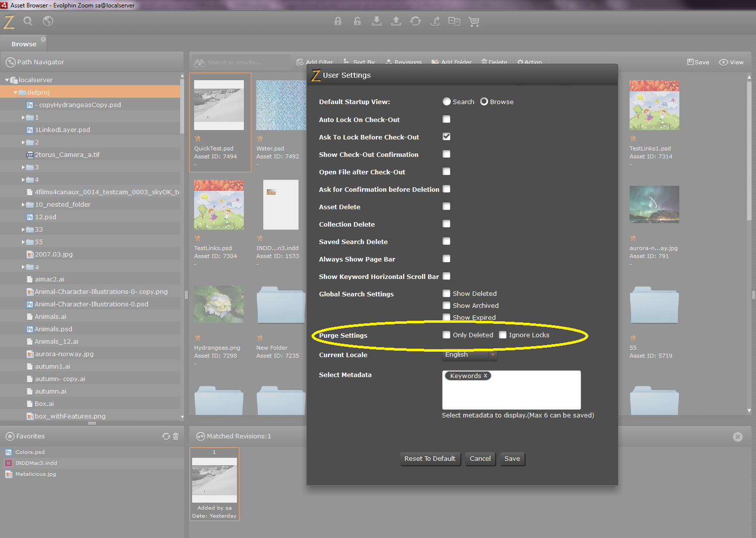Viewport: 756px width, 538px height.
Task: Click the Select Metadata keywords input box
Action: tap(511, 390)
